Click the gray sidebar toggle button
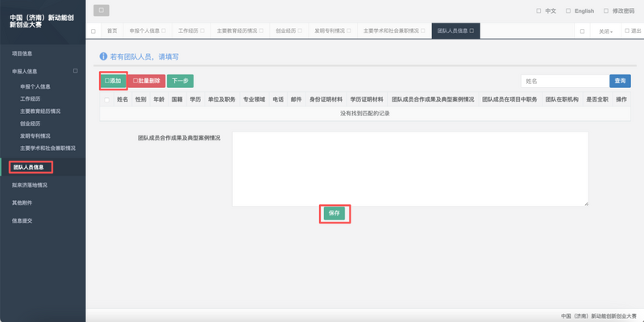Screen dimensions: 644x322 click(x=102, y=10)
